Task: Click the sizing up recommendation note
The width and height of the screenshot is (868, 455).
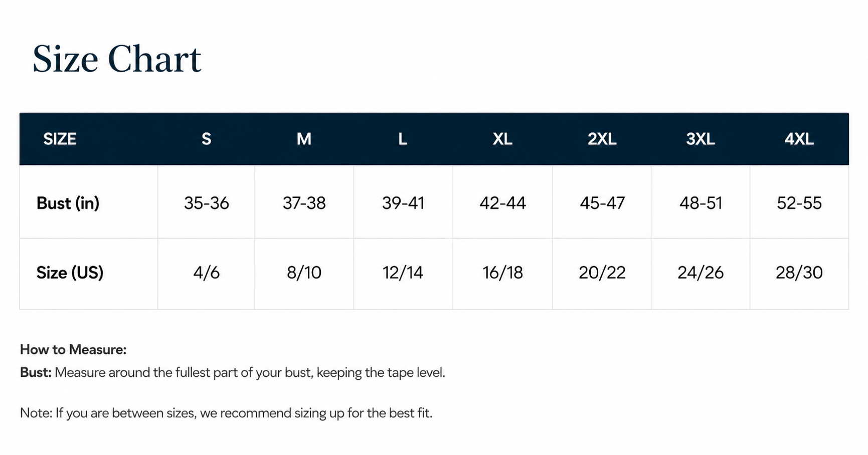Action: click(226, 413)
